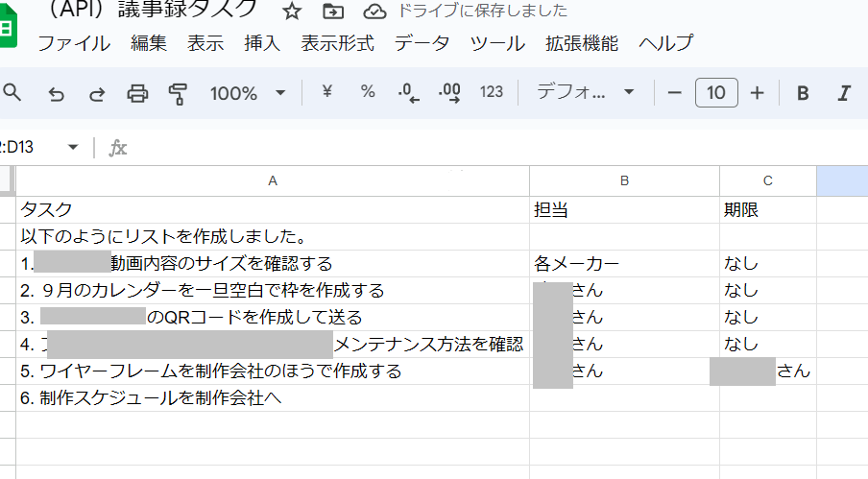Select the cell ending メンテナンス方法を確認
Viewport: 868px width, 479px height.
pyautogui.click(x=273, y=345)
